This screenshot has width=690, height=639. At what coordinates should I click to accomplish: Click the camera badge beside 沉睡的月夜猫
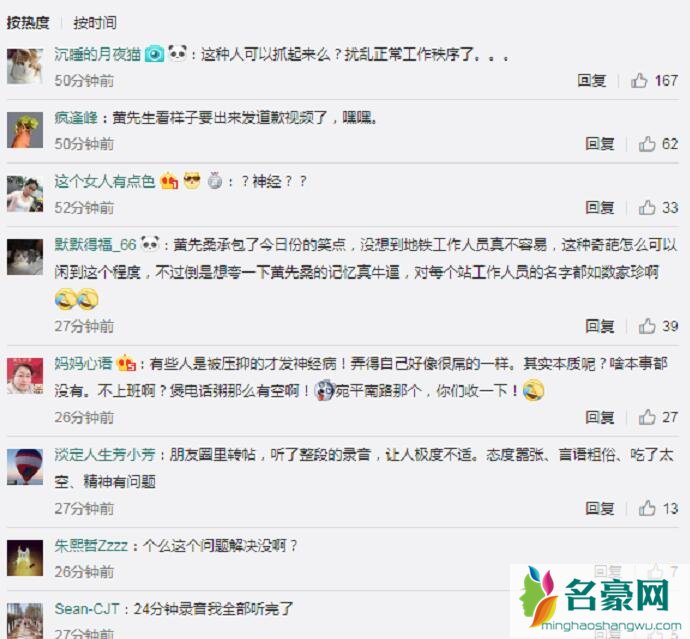(154, 54)
